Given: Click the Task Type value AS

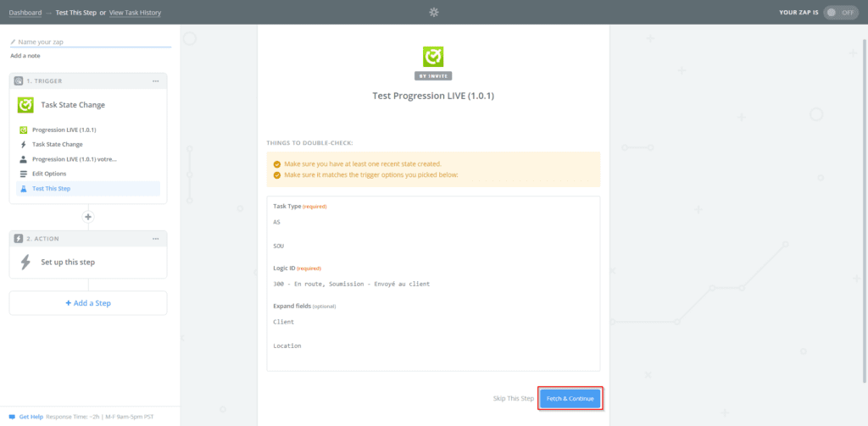Looking at the screenshot, I should tap(277, 223).
